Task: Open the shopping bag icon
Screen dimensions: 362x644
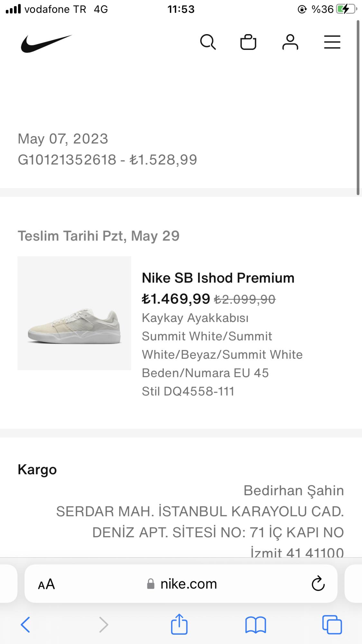Action: click(248, 42)
